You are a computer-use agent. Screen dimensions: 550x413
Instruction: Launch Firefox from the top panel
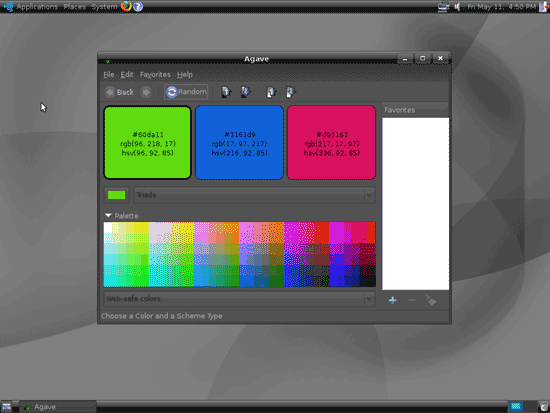point(126,6)
